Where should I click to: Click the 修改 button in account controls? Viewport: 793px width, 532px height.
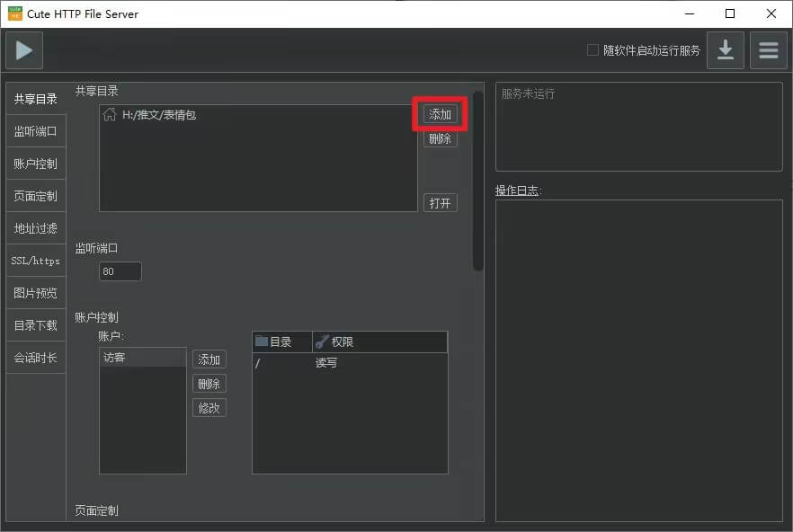click(209, 407)
